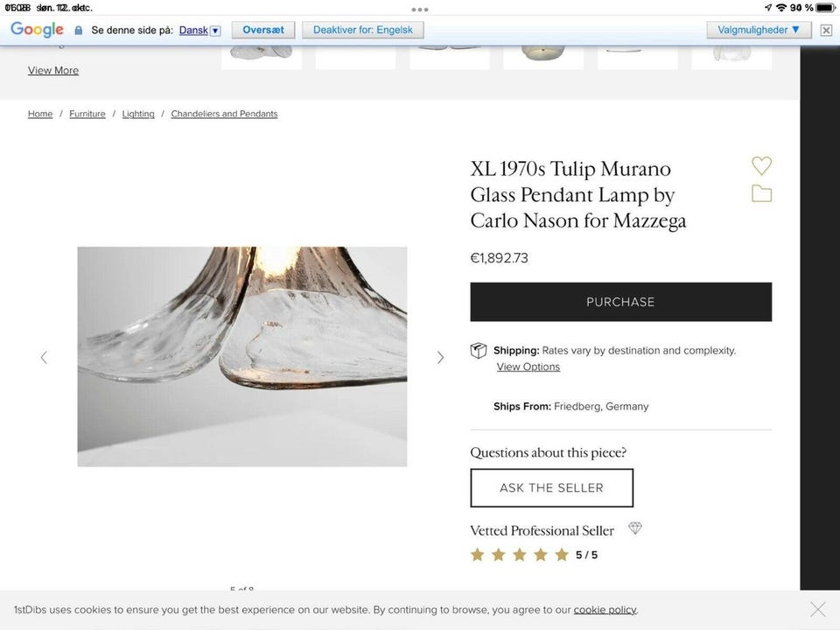The height and width of the screenshot is (630, 840).
Task: Go to Chandeliers and Pendants breadcrumb
Action: pos(224,114)
